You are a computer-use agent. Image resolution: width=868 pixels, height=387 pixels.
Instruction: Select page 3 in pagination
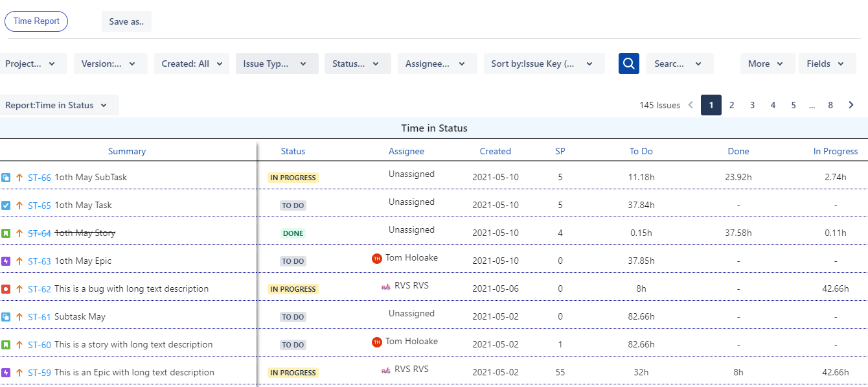click(752, 105)
